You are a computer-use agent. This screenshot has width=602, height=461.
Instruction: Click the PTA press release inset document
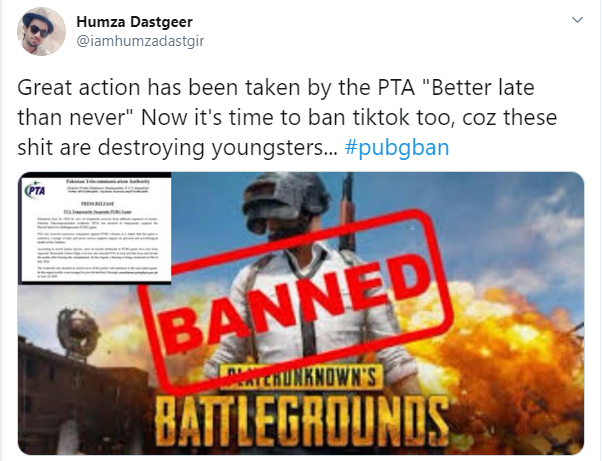tap(96, 228)
